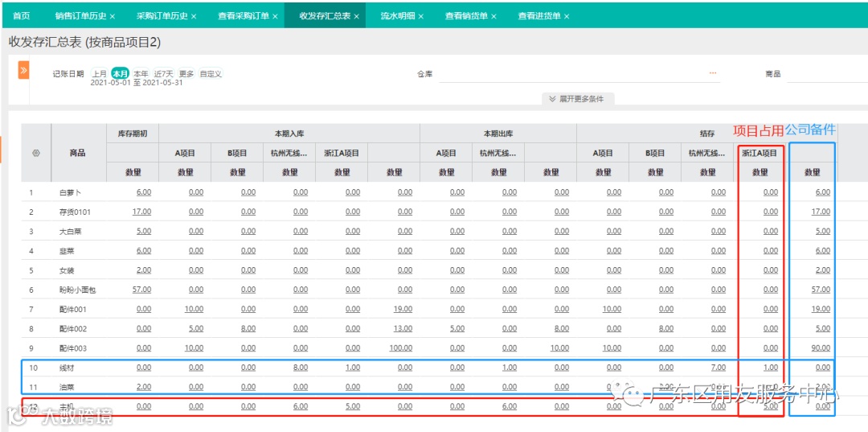Viewport: 868px width, 432px height.
Task: Open table column settings gear icon
Action: coord(36,153)
